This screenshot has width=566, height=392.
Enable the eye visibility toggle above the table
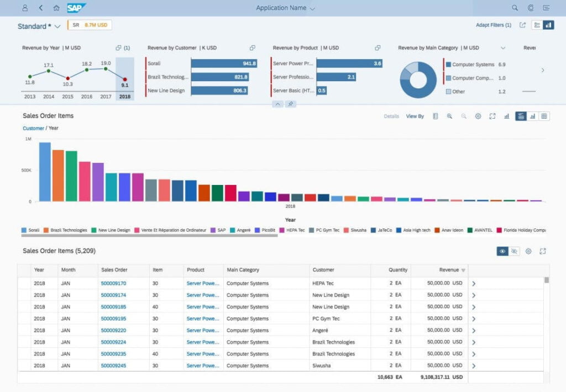click(x=502, y=251)
